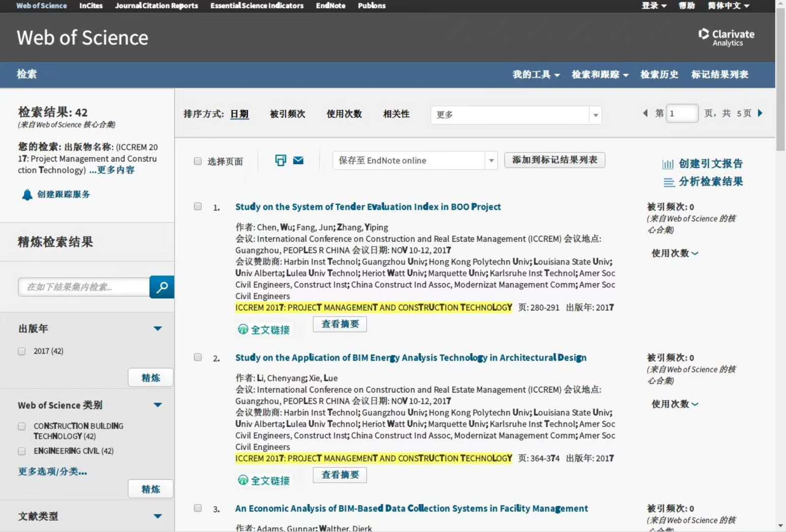Click the Web of Science title logo
786x532 pixels.
pyautogui.click(x=82, y=37)
